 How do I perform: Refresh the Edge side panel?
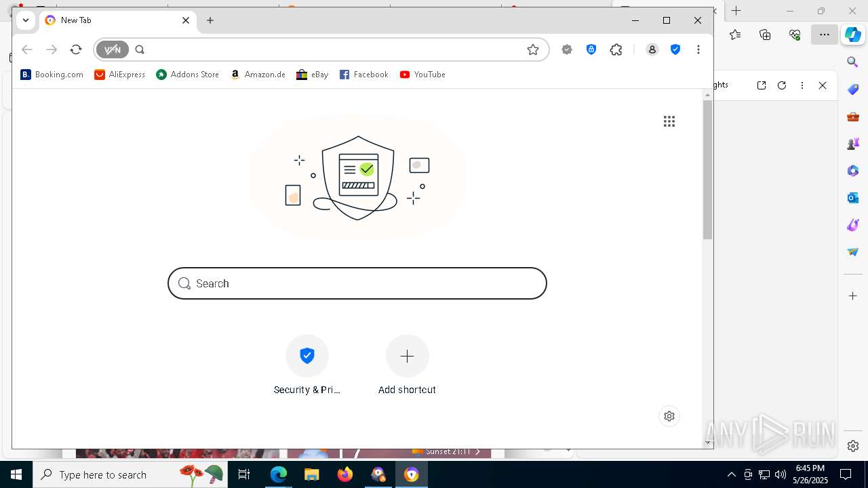tap(782, 85)
